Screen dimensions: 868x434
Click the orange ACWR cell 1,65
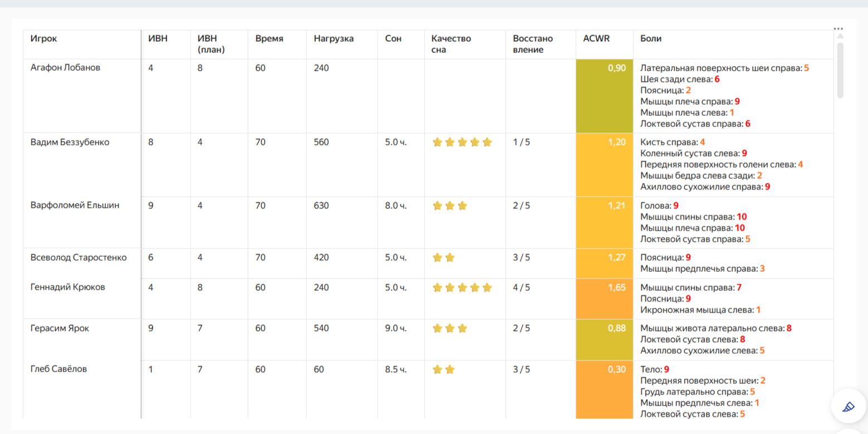pyautogui.click(x=605, y=299)
